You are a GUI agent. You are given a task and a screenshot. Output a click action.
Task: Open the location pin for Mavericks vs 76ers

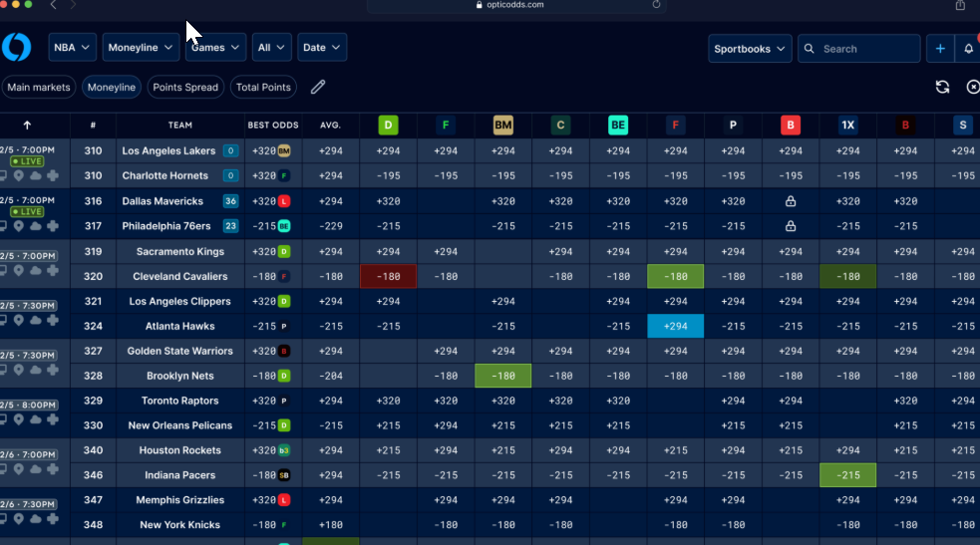(19, 226)
